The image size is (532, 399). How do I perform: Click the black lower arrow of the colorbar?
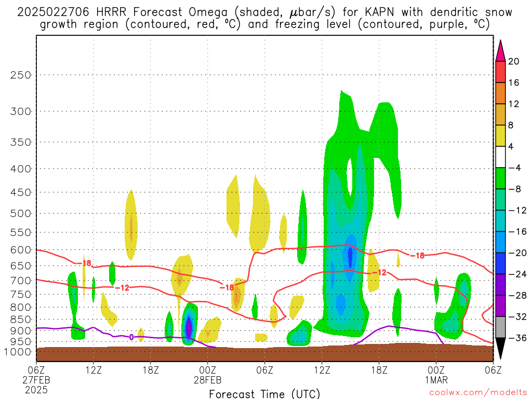500,349
